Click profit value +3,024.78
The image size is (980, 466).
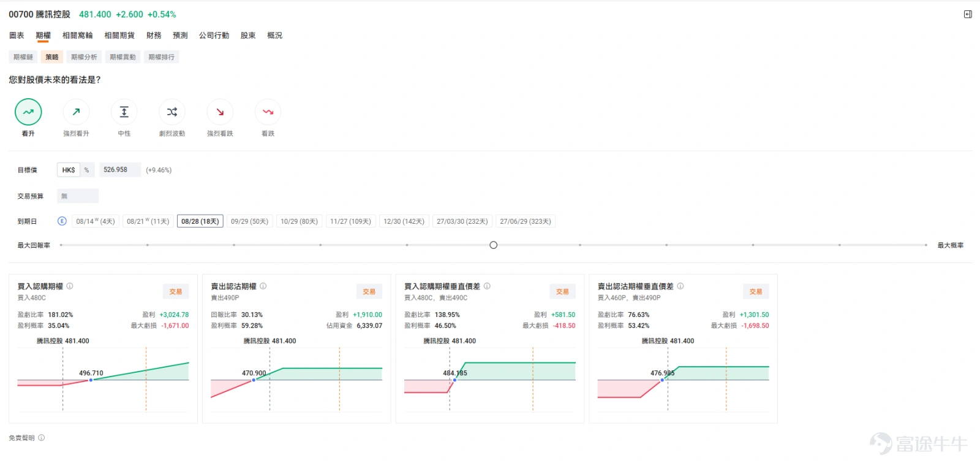(x=174, y=315)
